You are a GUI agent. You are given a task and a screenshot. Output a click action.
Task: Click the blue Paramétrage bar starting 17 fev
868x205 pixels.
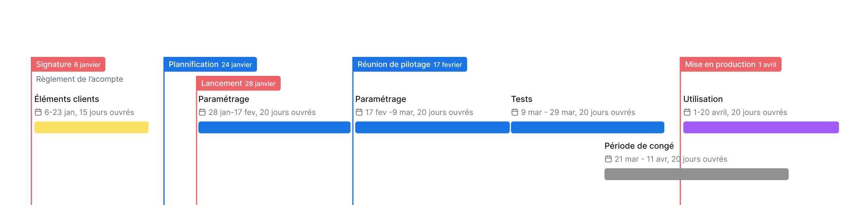point(432,127)
